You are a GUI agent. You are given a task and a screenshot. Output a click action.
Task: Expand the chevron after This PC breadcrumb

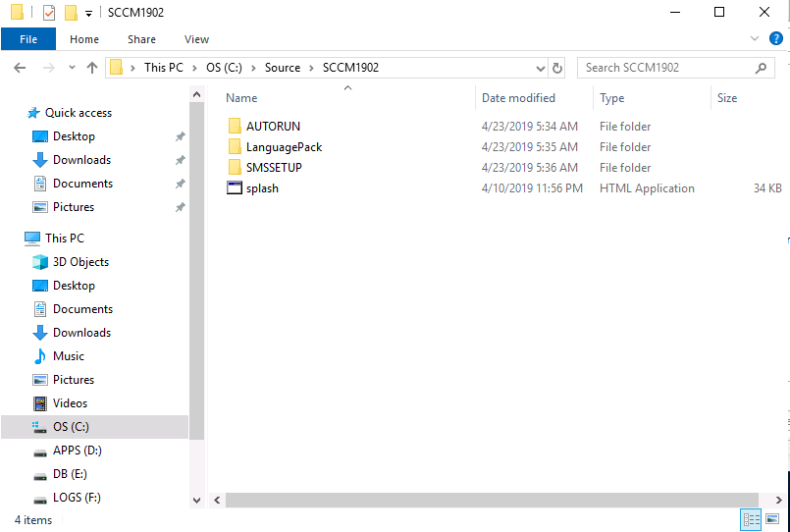click(x=194, y=68)
